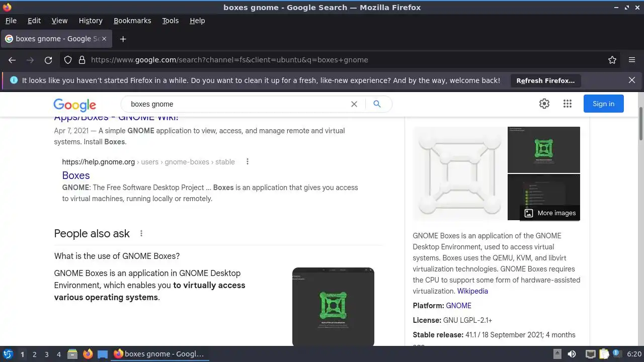
Task: Click the panel clock showing 6:20
Action: pyautogui.click(x=634, y=354)
